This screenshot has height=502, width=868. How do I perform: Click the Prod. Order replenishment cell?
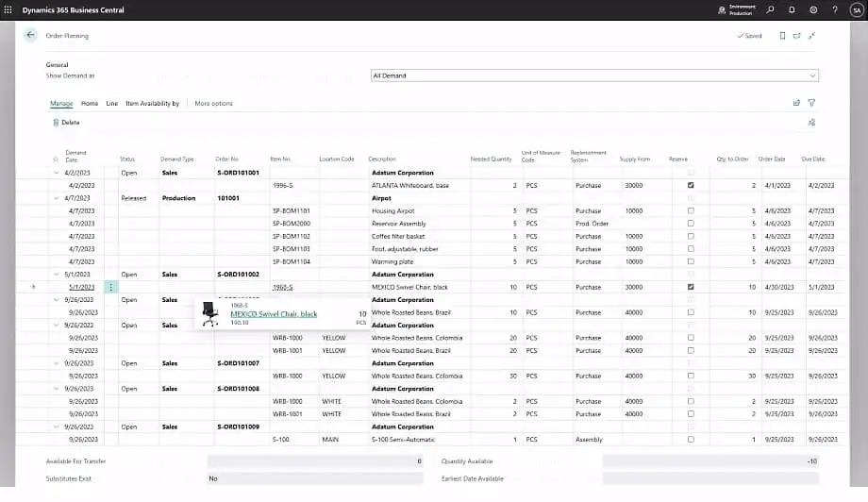point(592,224)
